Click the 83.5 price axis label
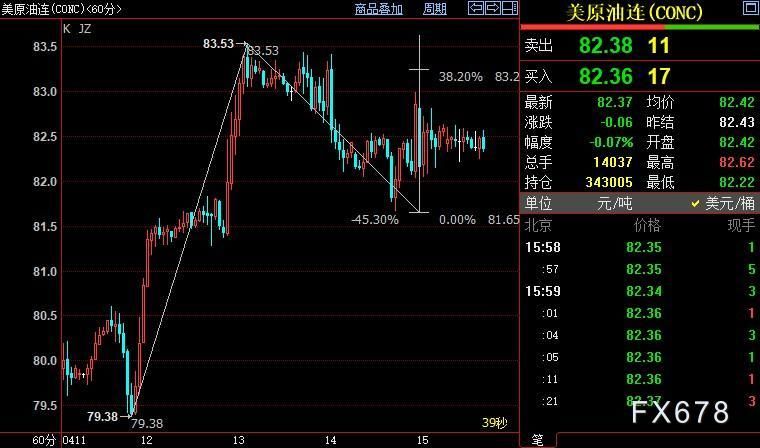The width and height of the screenshot is (760, 448). (x=45, y=47)
